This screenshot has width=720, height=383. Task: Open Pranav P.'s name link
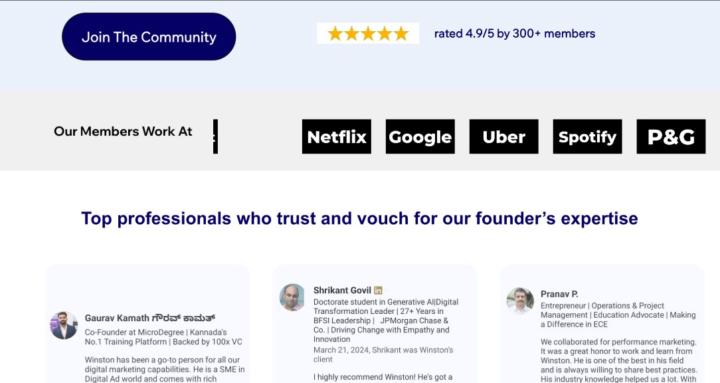(x=559, y=294)
